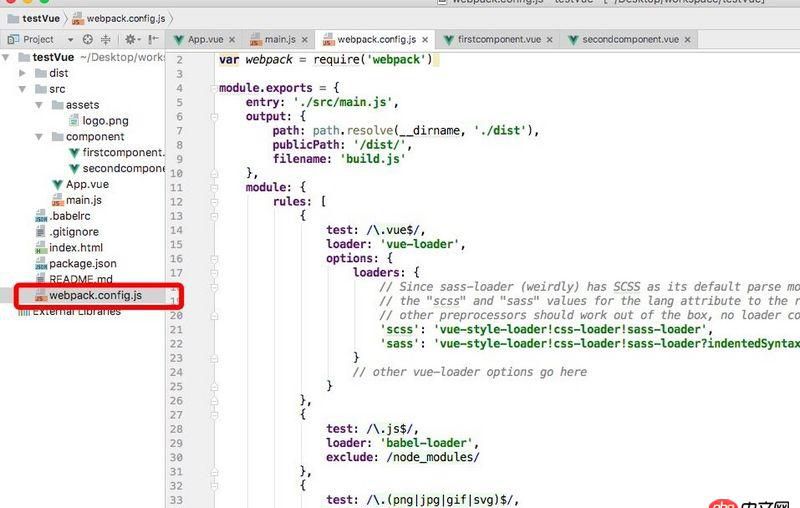The image size is (800, 508).
Task: Click the publicPath property on line 8
Action: (306, 145)
